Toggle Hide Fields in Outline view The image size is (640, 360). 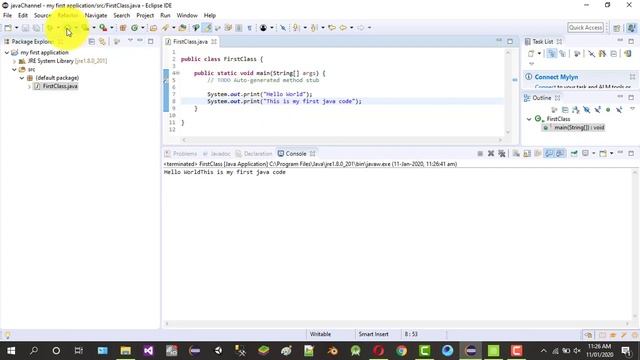tap(587, 110)
